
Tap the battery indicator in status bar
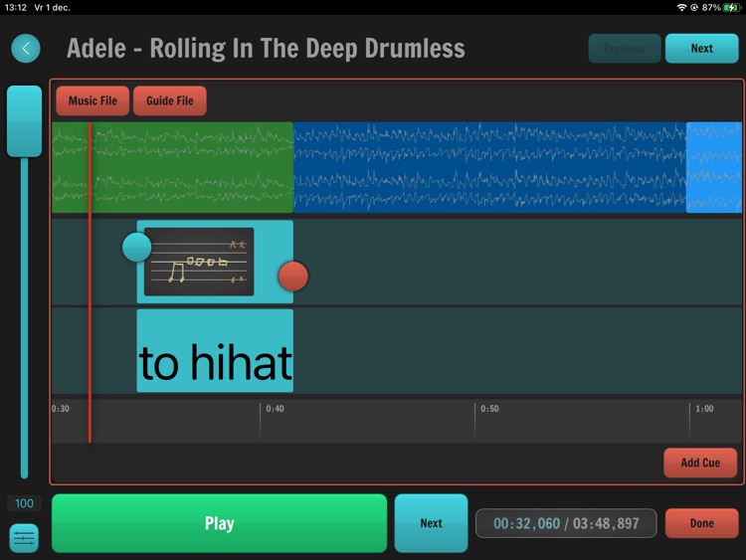click(731, 7)
